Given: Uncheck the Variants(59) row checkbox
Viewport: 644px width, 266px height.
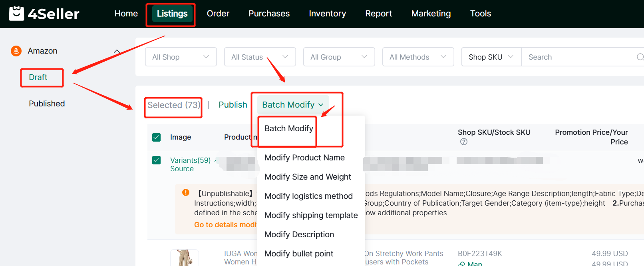Looking at the screenshot, I should 157,160.
